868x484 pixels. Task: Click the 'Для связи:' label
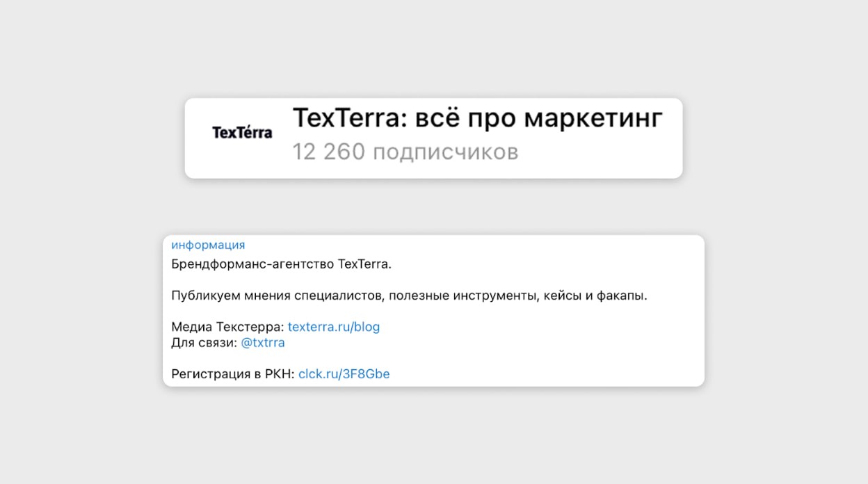pos(204,343)
